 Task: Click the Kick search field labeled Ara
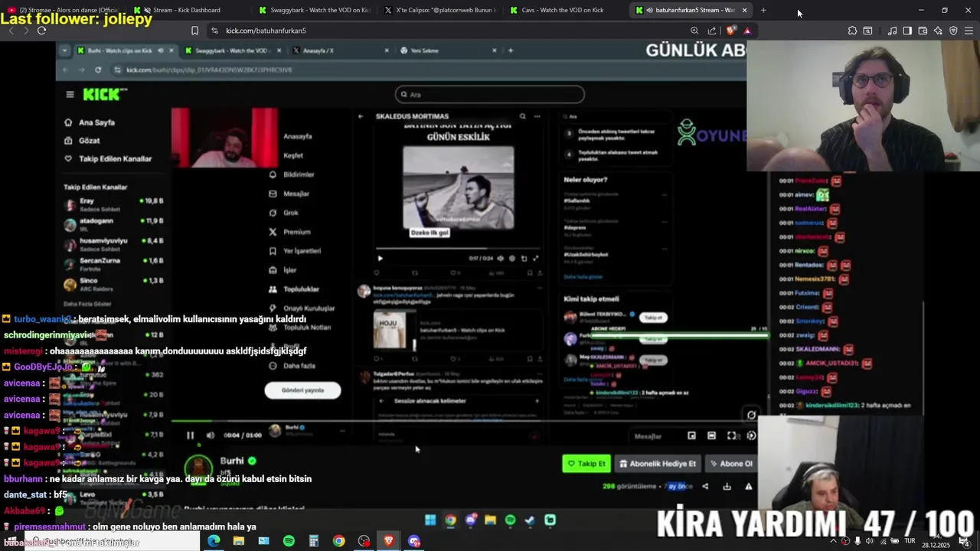[489, 94]
